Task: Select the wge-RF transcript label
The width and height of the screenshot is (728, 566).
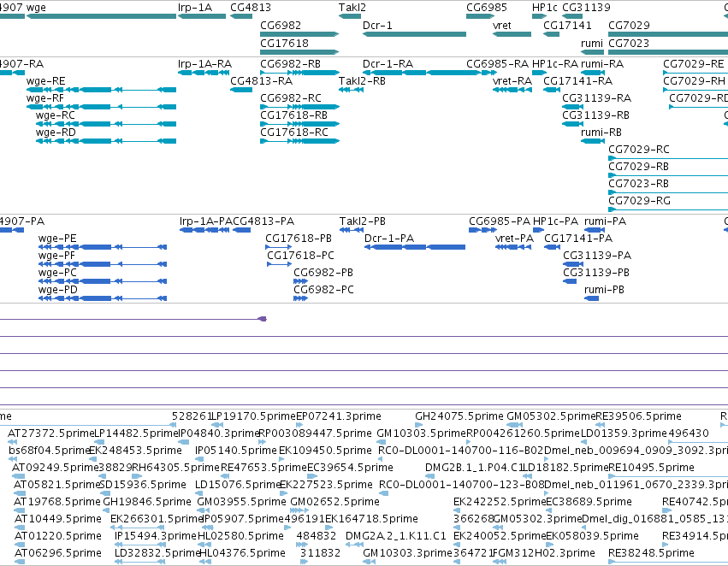Action: 45,97
